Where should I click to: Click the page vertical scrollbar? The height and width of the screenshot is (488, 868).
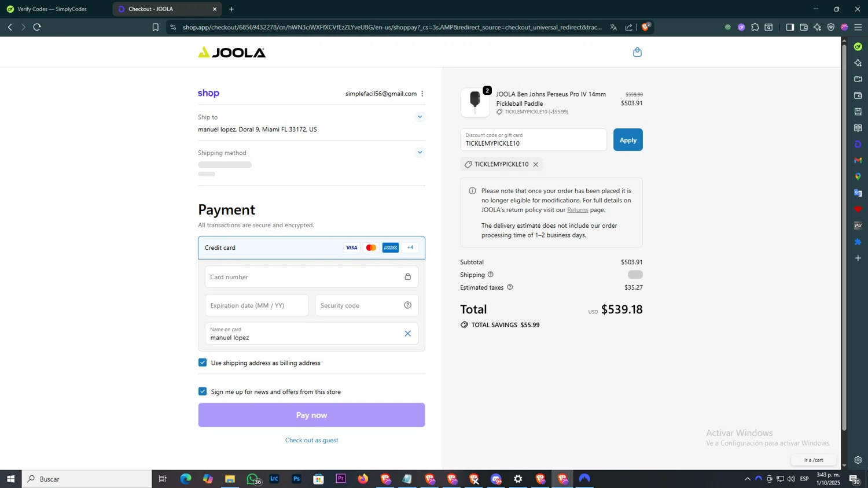click(x=844, y=237)
